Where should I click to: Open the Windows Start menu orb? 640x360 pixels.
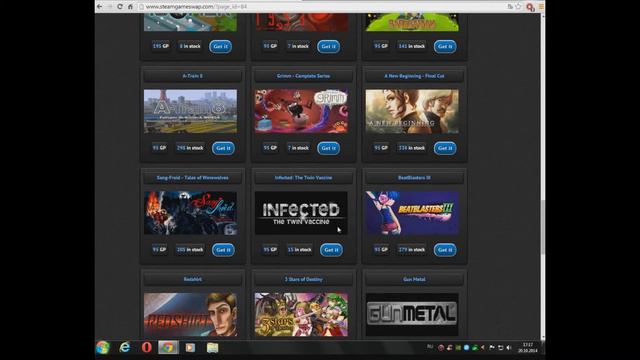tap(103, 347)
